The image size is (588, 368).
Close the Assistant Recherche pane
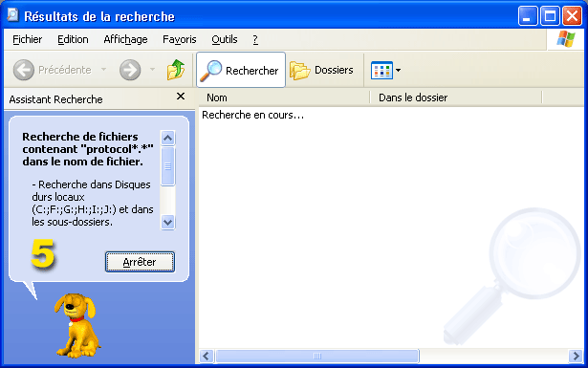tap(181, 97)
